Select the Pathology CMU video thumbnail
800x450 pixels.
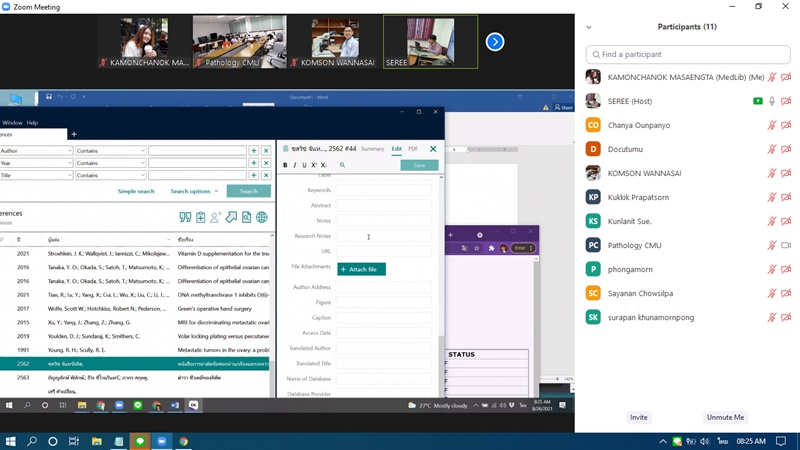tap(239, 42)
